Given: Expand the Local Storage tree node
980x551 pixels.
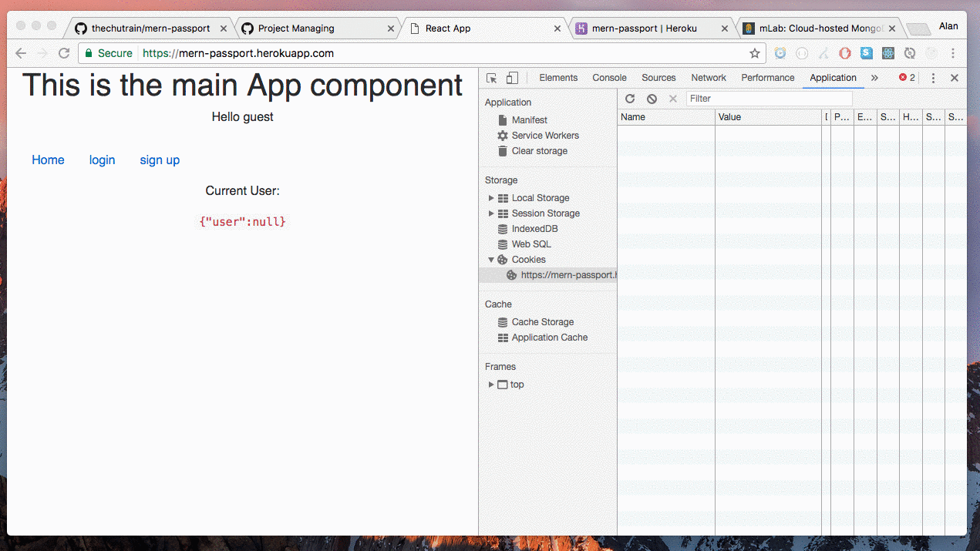Looking at the screenshot, I should click(491, 198).
